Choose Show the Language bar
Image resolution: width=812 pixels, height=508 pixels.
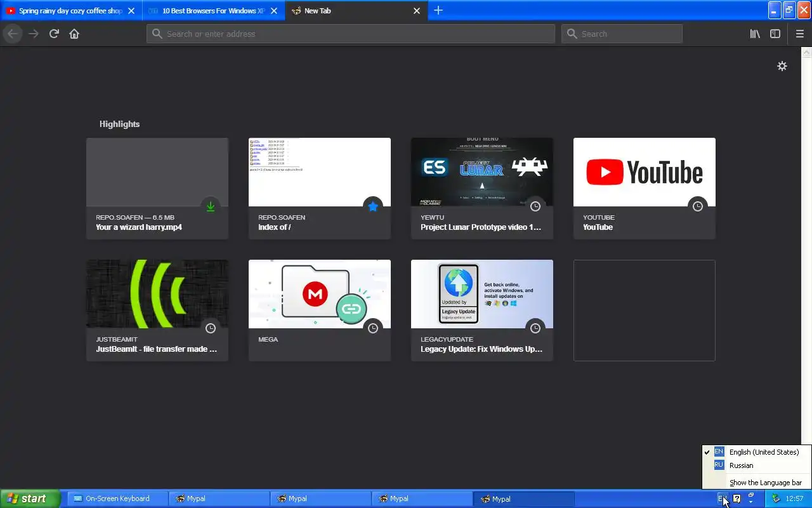click(757, 483)
